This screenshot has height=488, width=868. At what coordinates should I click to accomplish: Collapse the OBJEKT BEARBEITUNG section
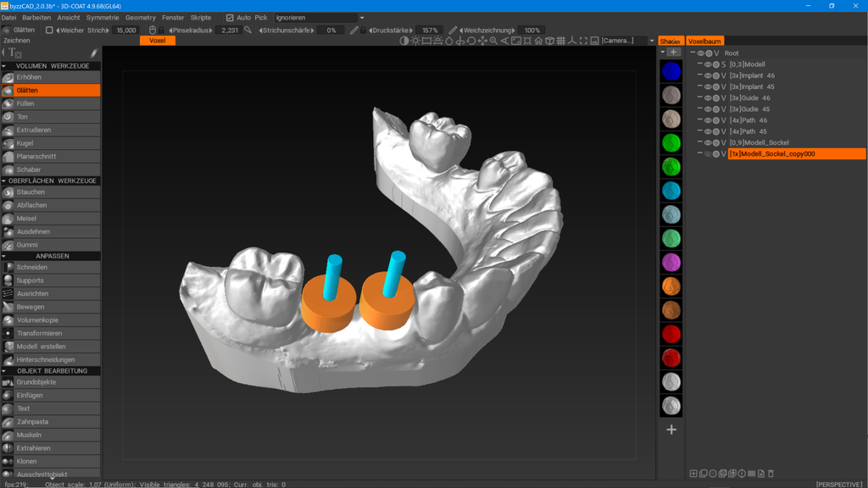pos(4,371)
